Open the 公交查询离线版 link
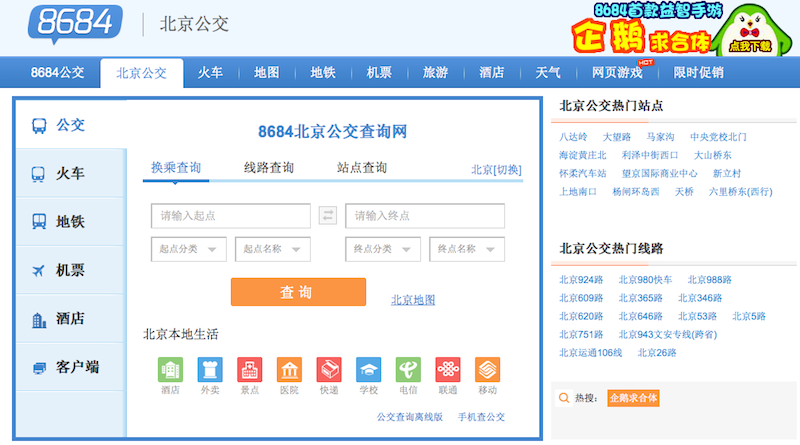Image resolution: width=800 pixels, height=445 pixels. point(410,417)
